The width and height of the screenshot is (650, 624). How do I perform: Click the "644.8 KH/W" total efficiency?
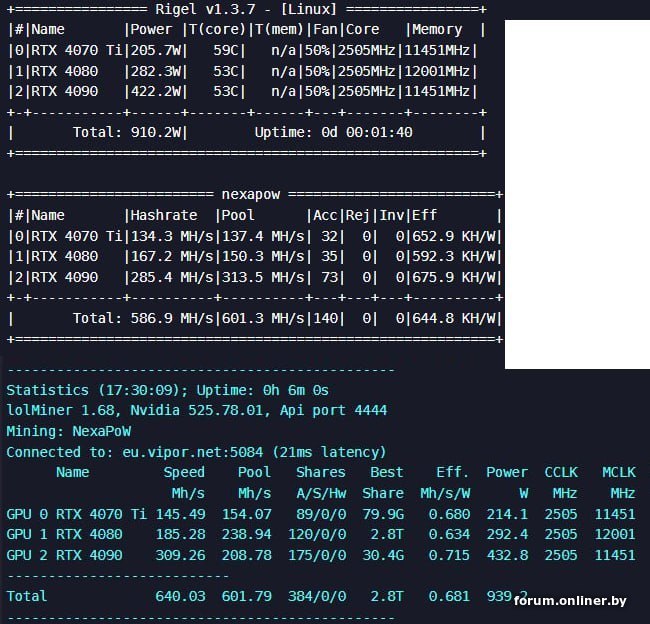tap(454, 318)
